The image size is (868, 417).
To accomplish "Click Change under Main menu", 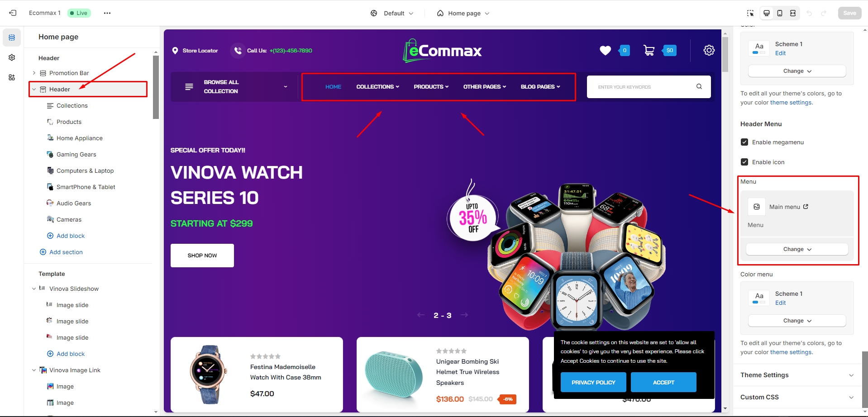I will coord(797,249).
